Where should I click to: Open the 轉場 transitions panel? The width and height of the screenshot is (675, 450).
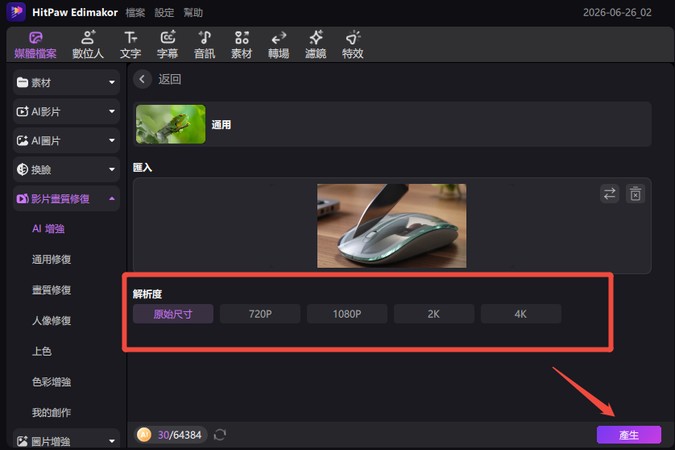(279, 44)
